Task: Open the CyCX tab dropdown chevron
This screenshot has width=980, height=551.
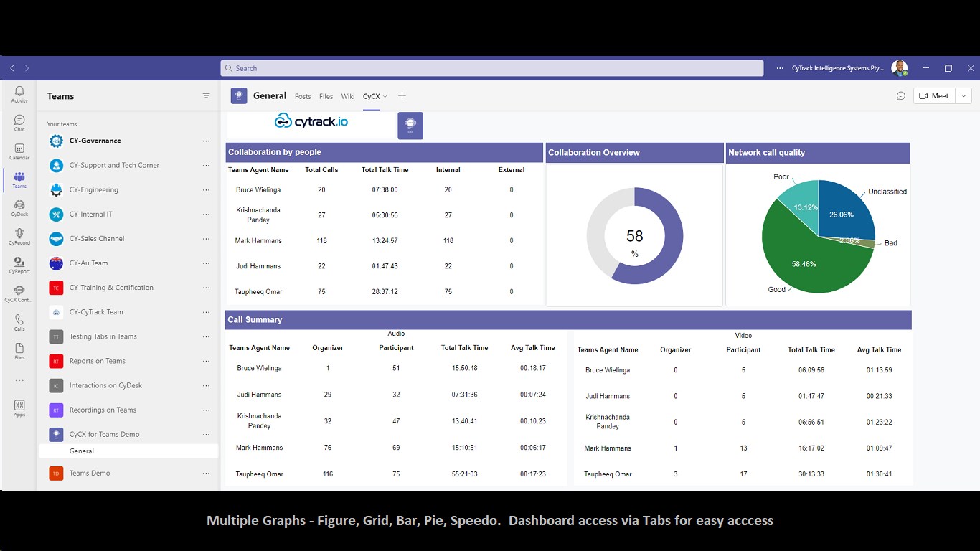Action: [x=385, y=96]
